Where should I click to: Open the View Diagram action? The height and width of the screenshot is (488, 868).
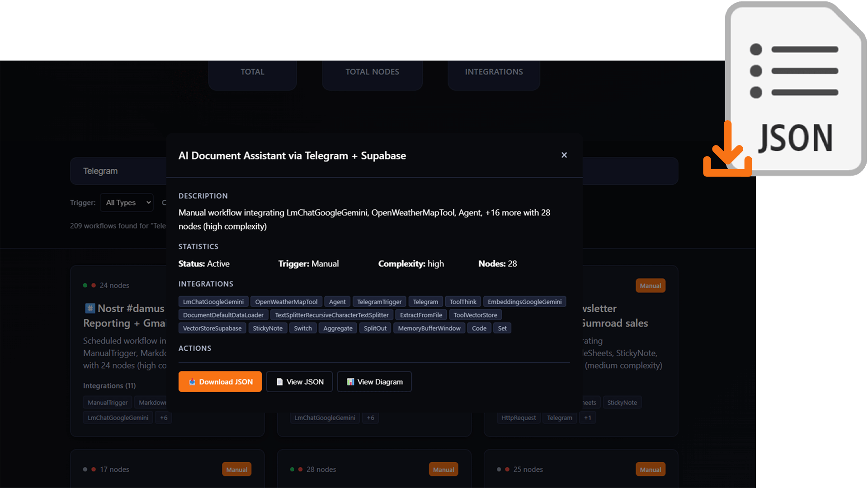click(374, 382)
